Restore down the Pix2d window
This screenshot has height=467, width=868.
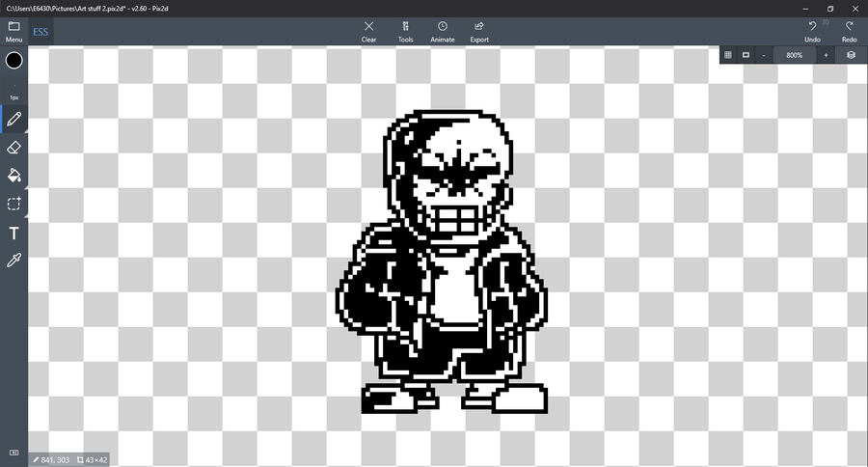click(830, 9)
